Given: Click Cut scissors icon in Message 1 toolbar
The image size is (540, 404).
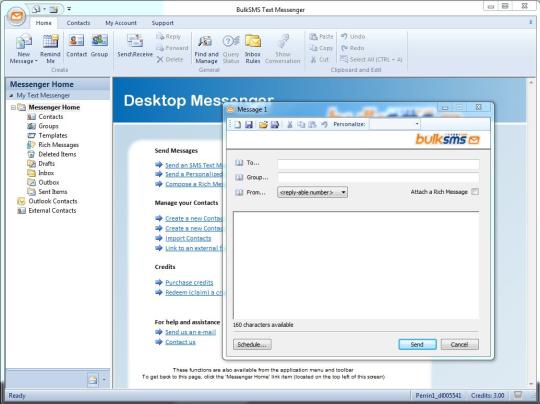Looking at the screenshot, I should [x=290, y=124].
